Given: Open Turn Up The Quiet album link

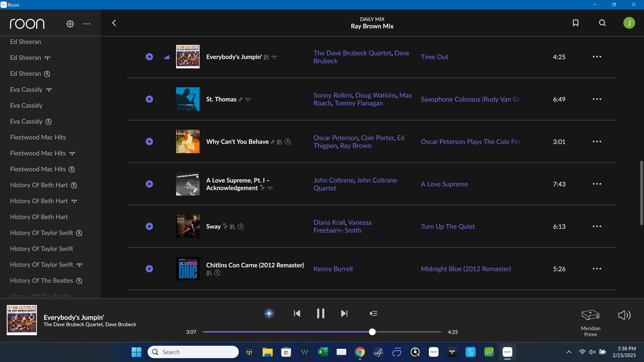Looking at the screenshot, I should pyautogui.click(x=447, y=227).
